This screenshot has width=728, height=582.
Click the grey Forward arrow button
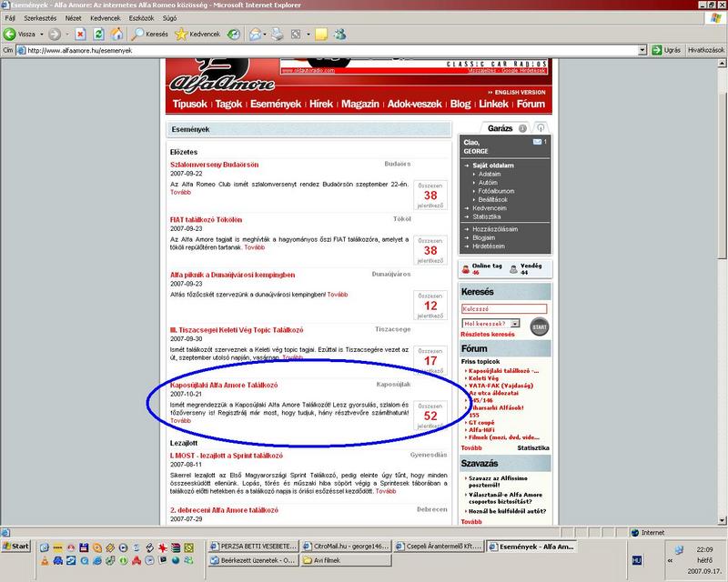pyautogui.click(x=55, y=34)
